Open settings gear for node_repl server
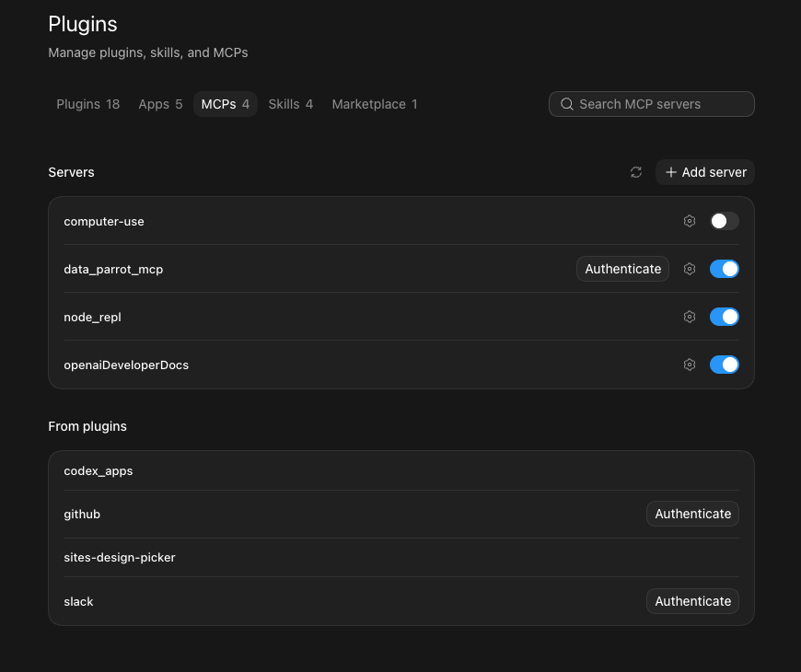Screen dimensions: 801x672 (689, 317)
